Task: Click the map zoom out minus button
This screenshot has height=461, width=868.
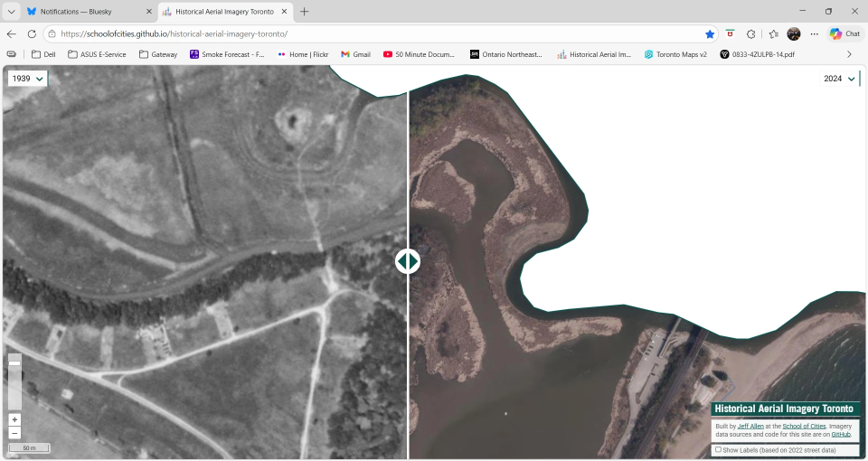Action: (x=14, y=433)
